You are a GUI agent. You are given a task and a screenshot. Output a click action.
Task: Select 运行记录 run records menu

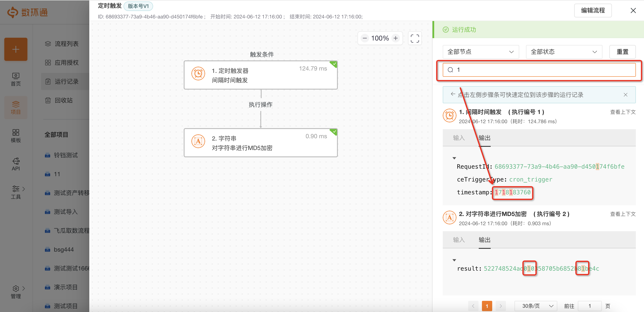(x=65, y=82)
